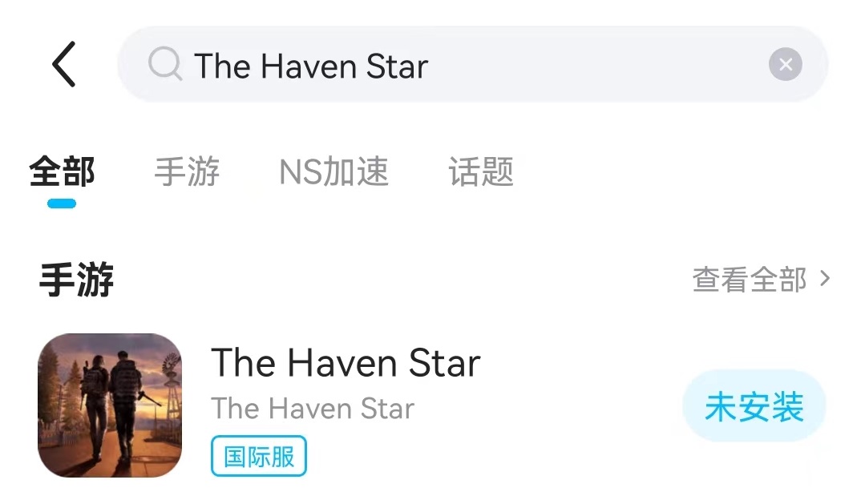Expand the list via the chevron beside 查看全部
The width and height of the screenshot is (865, 504).
pos(825,279)
